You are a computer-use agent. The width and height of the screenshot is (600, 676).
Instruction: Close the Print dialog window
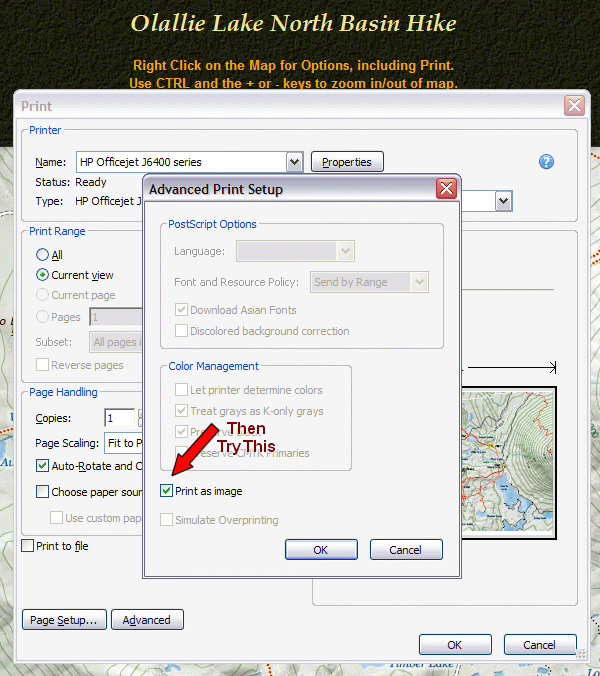coord(574,106)
